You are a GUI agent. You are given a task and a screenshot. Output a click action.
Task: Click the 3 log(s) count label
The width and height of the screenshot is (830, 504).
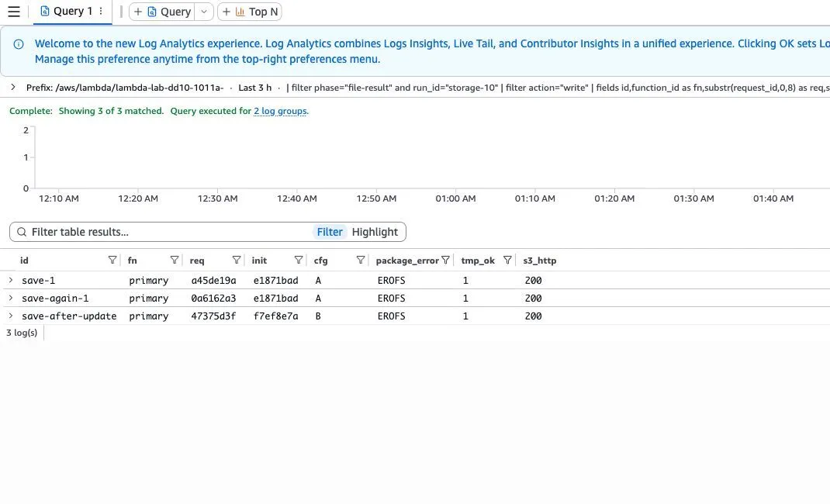[x=22, y=333]
